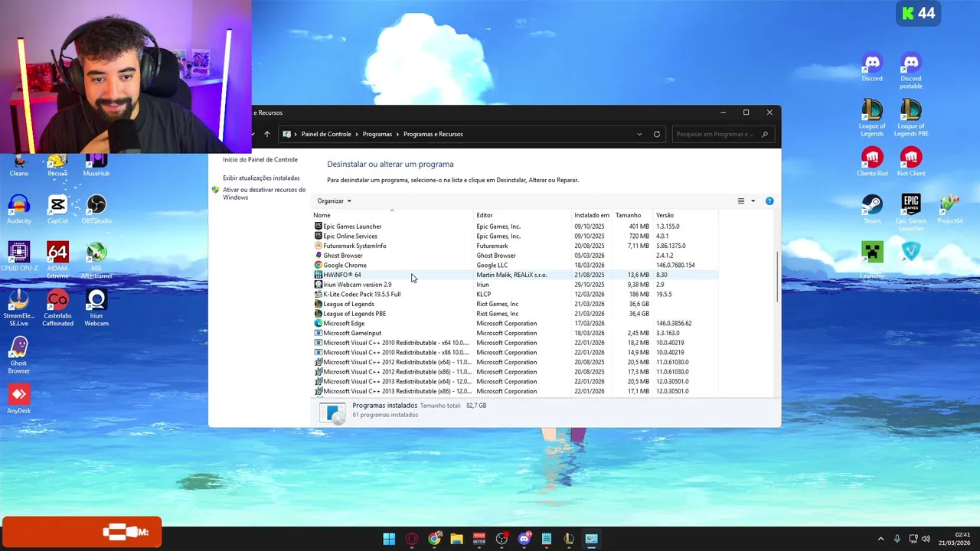Select the OBS Studio desktop icon
This screenshot has height=551, width=980.
point(96,210)
